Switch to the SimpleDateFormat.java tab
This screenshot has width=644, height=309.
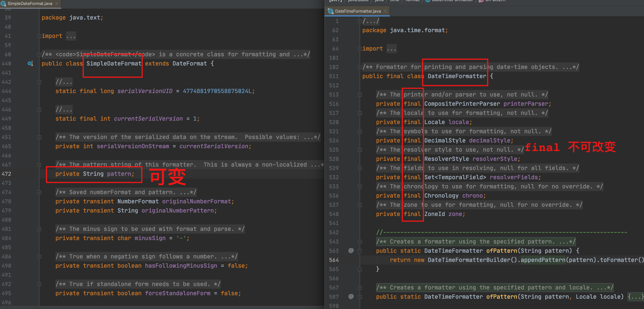(30, 3)
